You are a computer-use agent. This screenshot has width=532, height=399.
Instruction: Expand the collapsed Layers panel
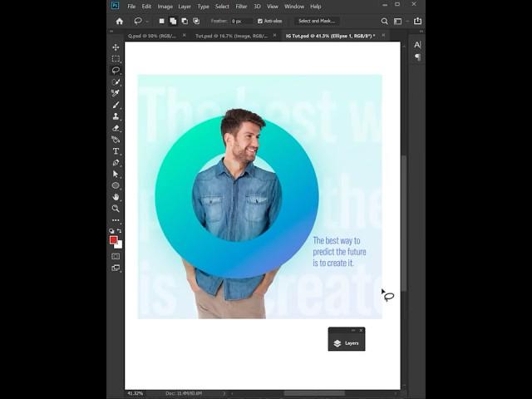[347, 342]
